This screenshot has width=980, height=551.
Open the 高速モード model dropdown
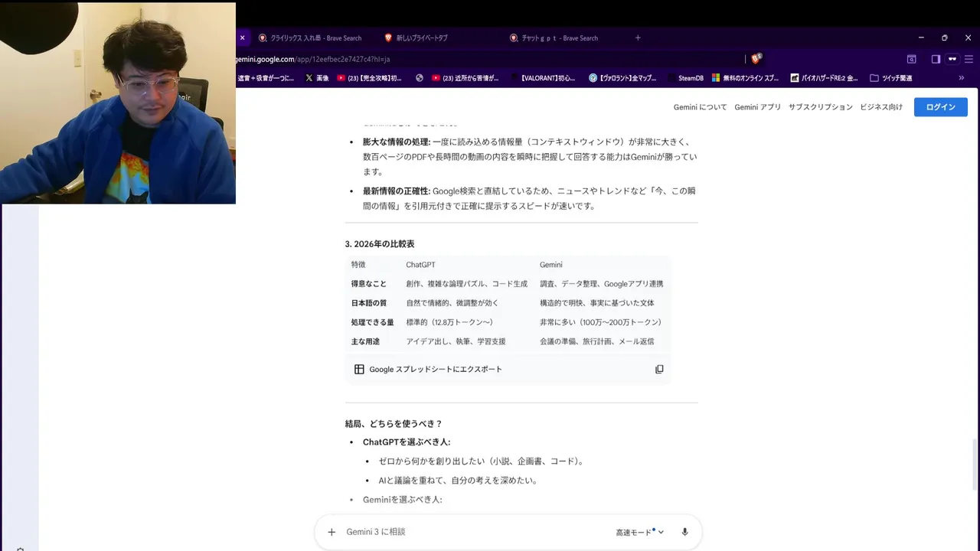click(x=639, y=532)
